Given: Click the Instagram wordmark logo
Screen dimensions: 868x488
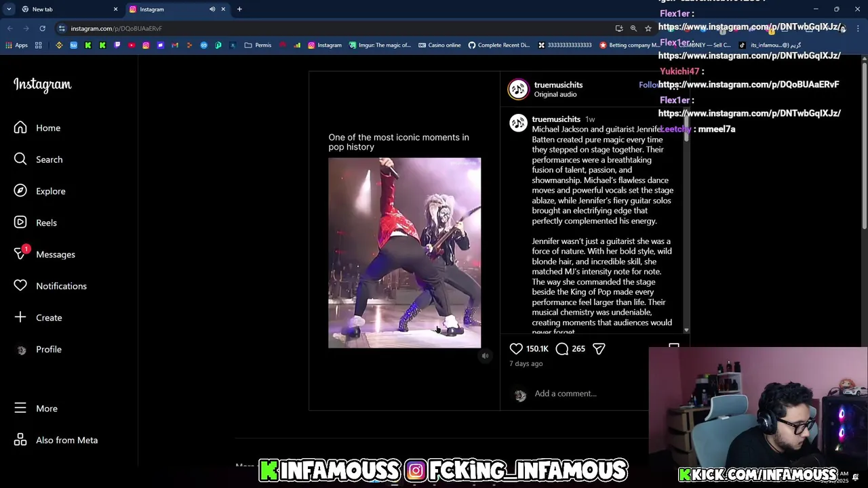Looking at the screenshot, I should click(42, 85).
